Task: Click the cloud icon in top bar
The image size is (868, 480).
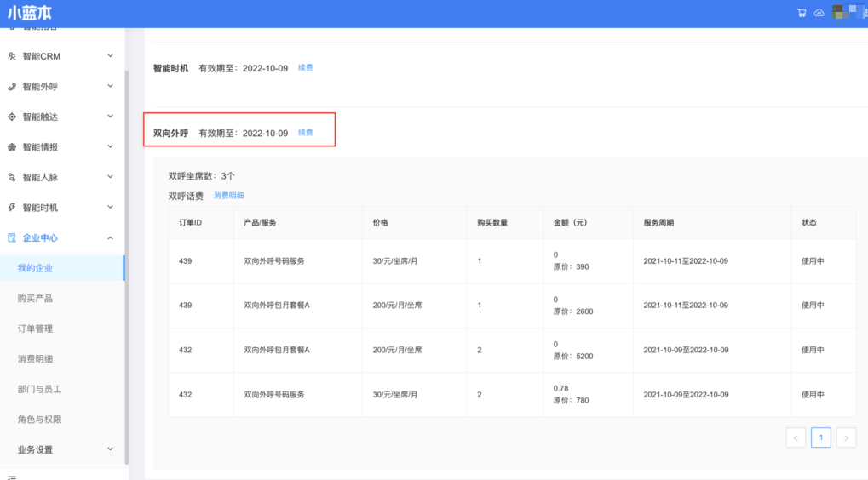Action: [819, 13]
